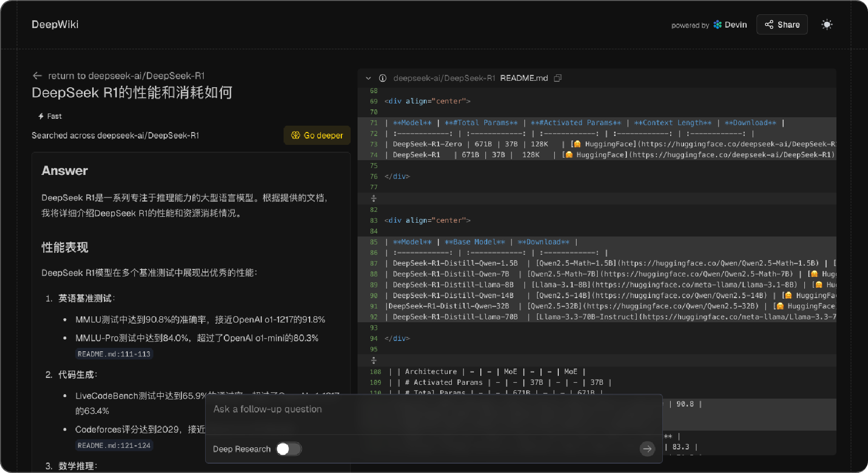Click the info icon beside deepseek-ai/DeepSeek-R1

[x=382, y=78]
